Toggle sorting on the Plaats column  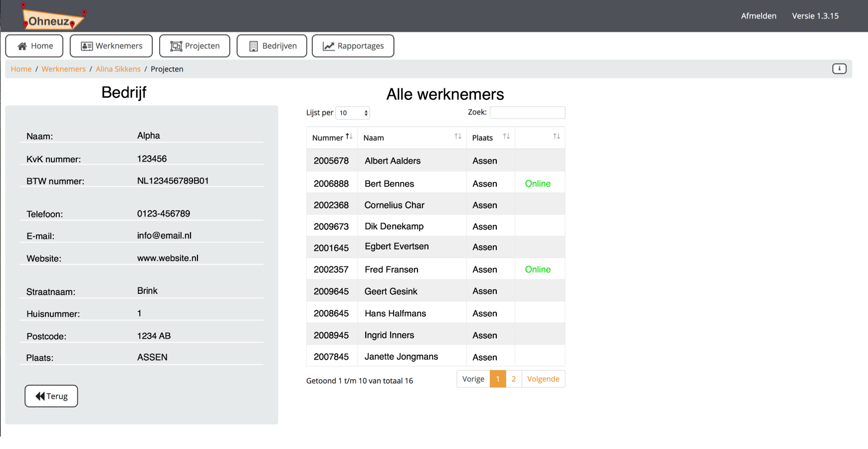(506, 136)
